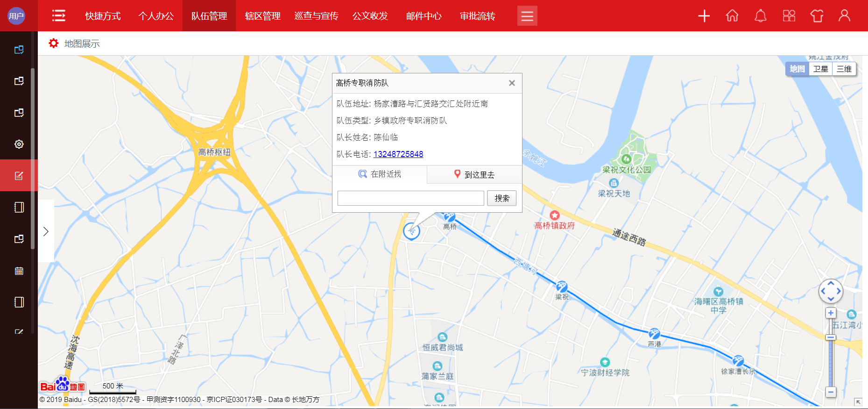Open the user profile icon
The width and height of the screenshot is (868, 409).
844,16
